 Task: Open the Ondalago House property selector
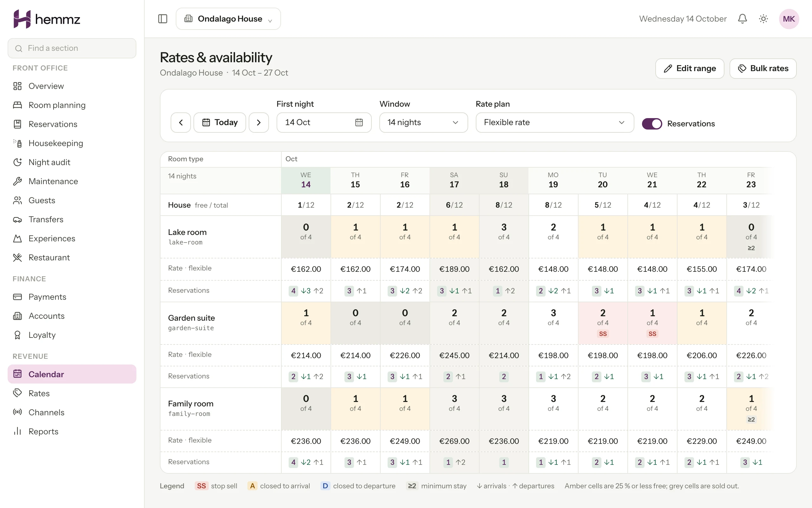[x=228, y=19]
